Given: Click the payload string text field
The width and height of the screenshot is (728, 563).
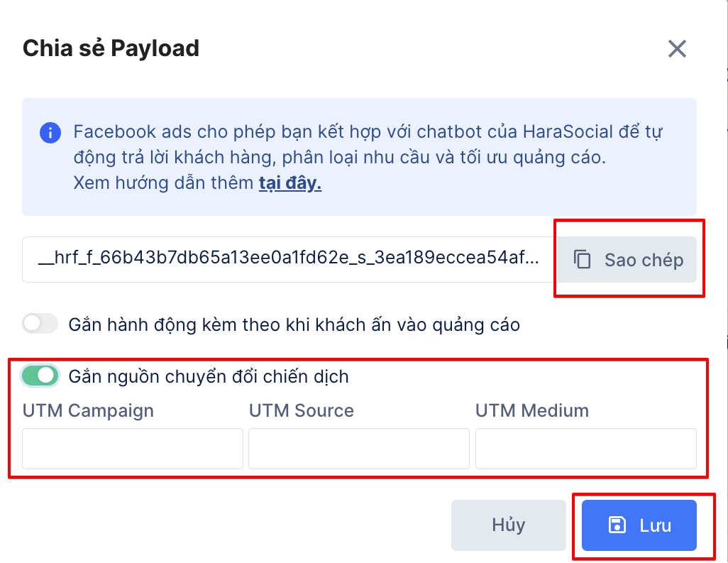Looking at the screenshot, I should [x=288, y=260].
